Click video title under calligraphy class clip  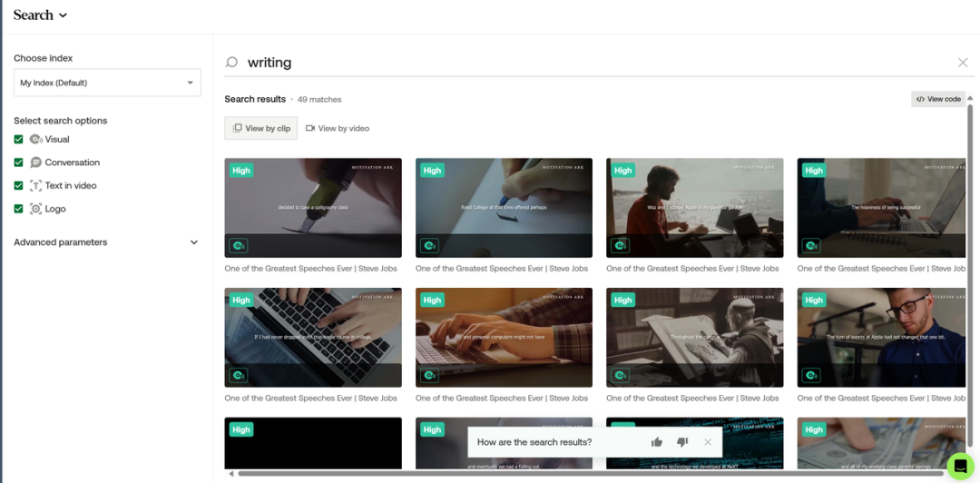pos(311,269)
